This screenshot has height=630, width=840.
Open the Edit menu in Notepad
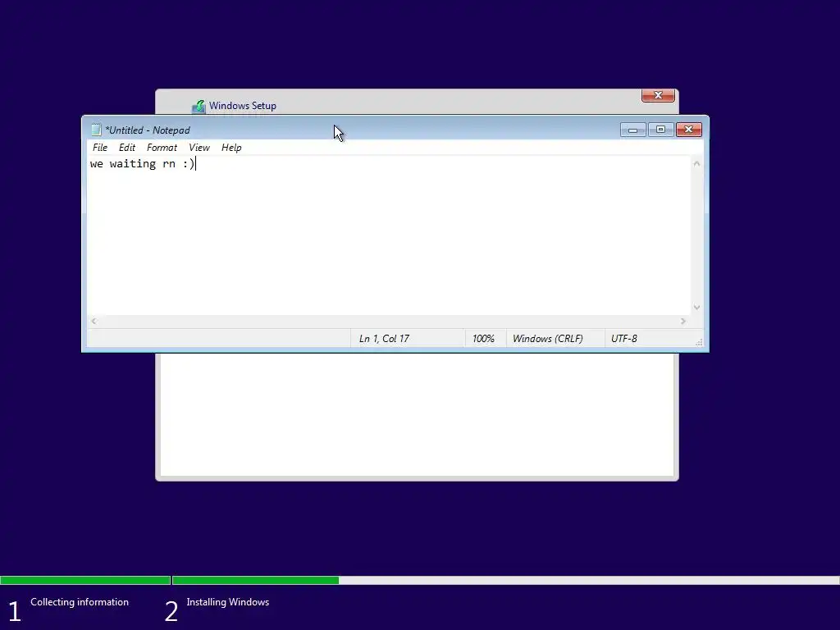[x=127, y=148]
